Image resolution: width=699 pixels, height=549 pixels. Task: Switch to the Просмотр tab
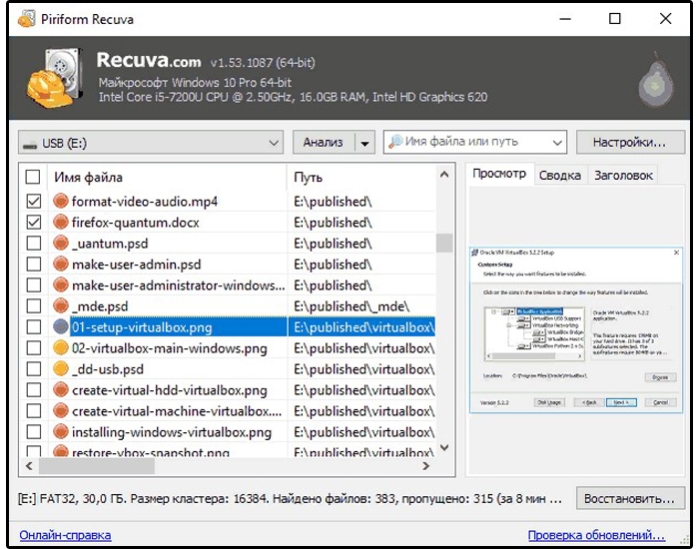click(499, 174)
